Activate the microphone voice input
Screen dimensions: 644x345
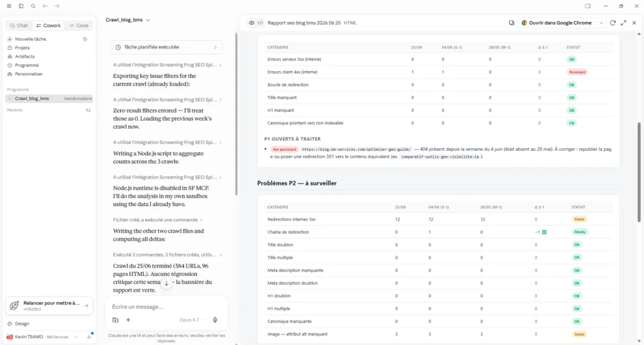point(215,320)
